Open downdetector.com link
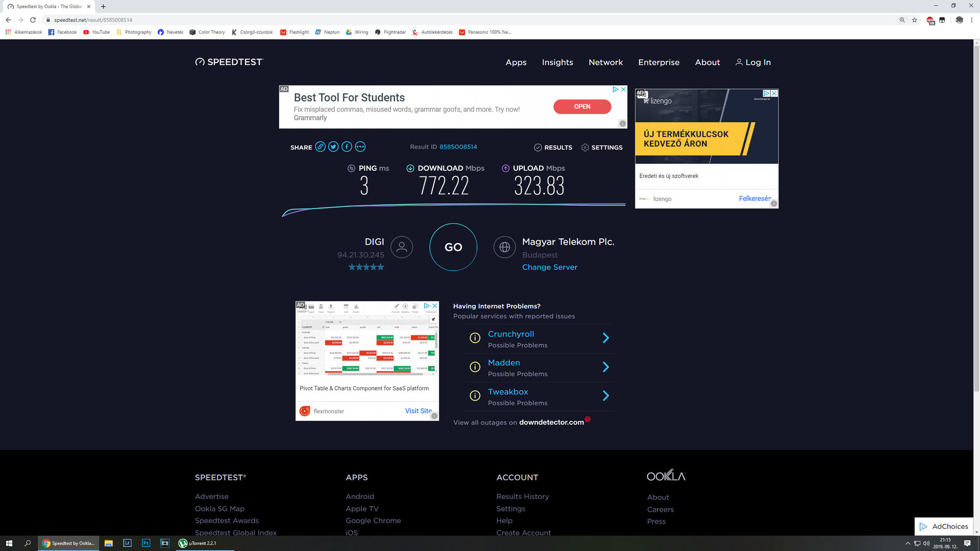980x551 pixels. (x=551, y=422)
